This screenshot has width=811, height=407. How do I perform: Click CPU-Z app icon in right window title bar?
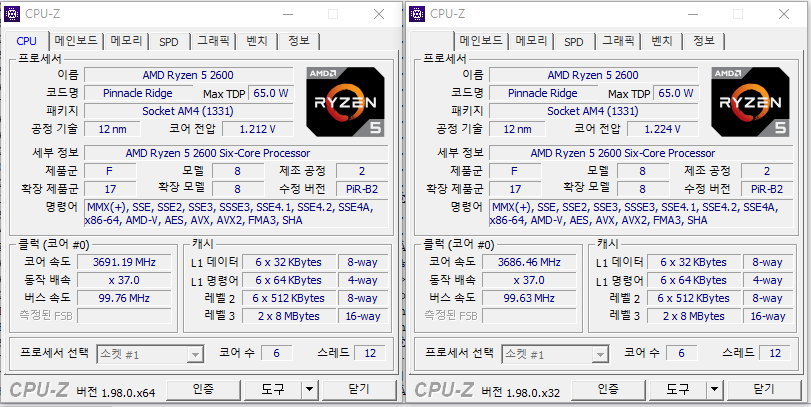tap(417, 14)
